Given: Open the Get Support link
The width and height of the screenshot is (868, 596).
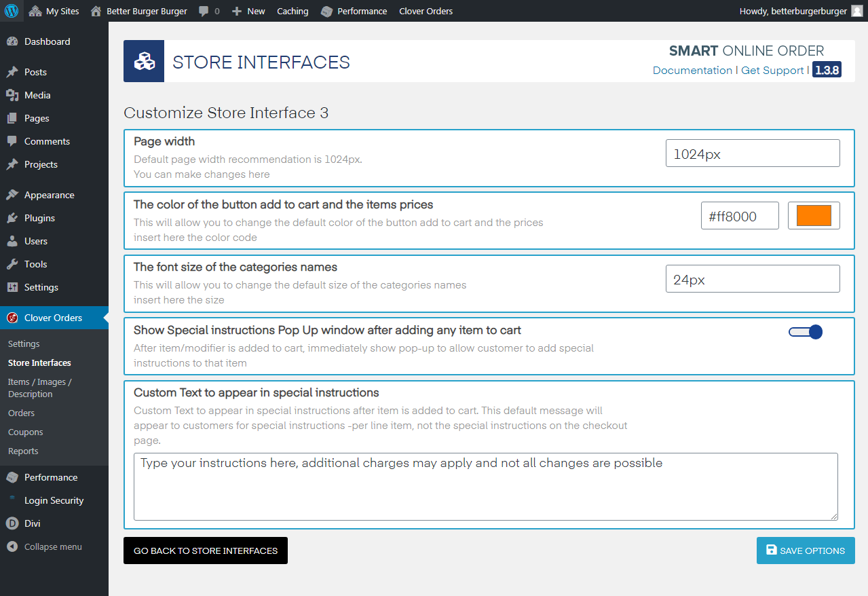Looking at the screenshot, I should [772, 71].
